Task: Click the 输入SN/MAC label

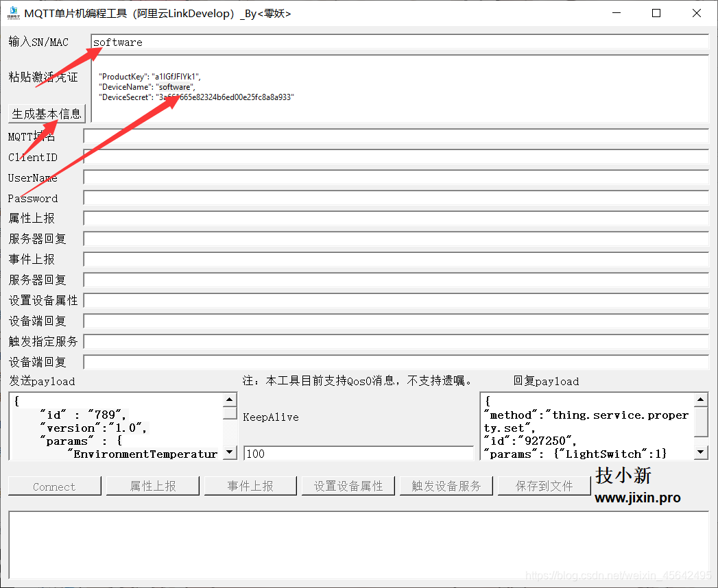Action: pos(38,42)
